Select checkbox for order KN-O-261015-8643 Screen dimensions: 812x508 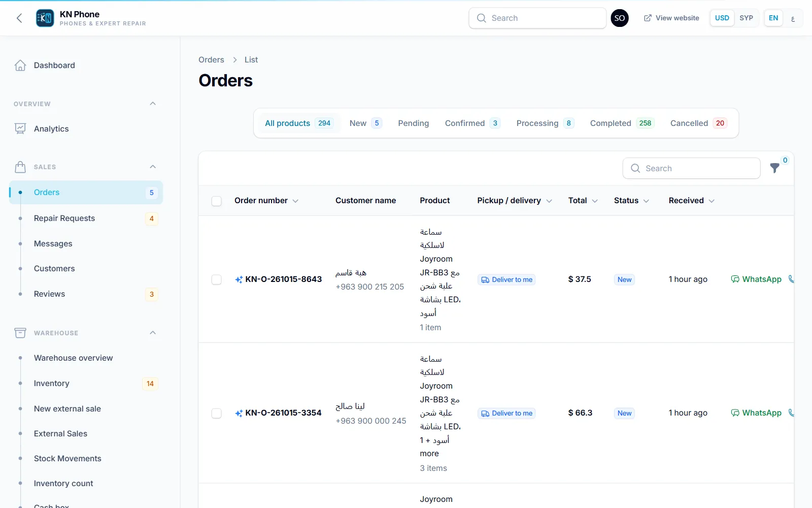217,279
